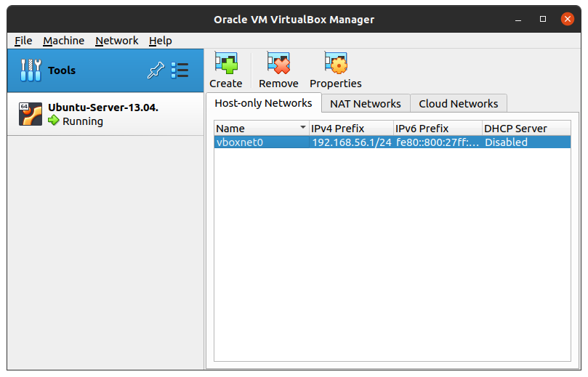Open the Tools list menu icon

pyautogui.click(x=180, y=70)
